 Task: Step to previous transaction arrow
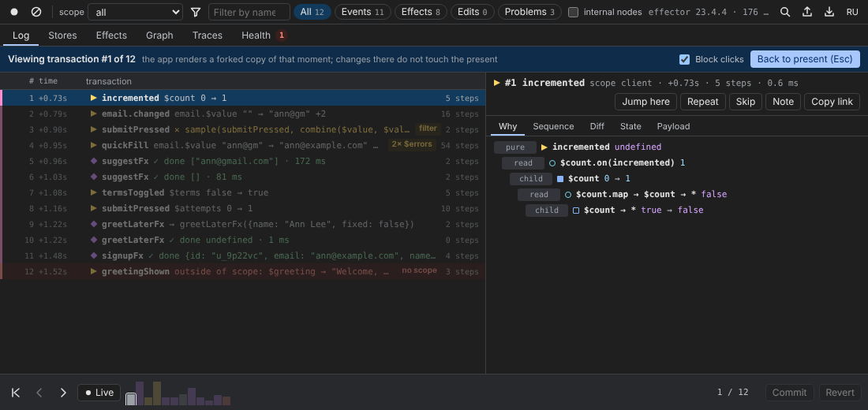pos(39,393)
